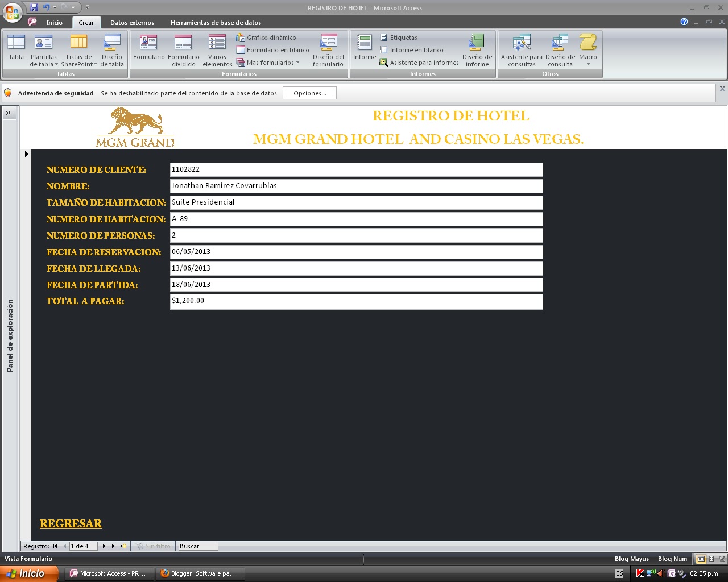The image size is (728, 582).
Task: Click the NUMERO DE HABITACION field
Action: coord(356,219)
